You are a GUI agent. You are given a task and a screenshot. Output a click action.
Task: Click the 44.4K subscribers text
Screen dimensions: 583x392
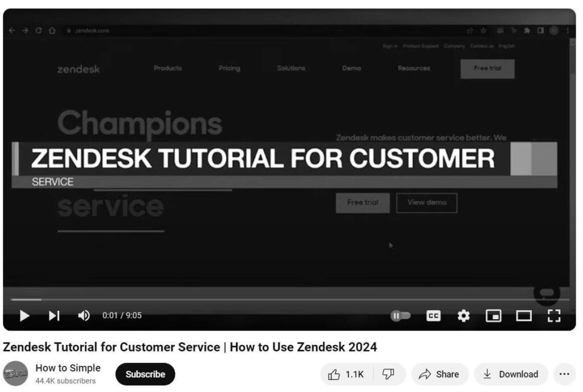65,381
